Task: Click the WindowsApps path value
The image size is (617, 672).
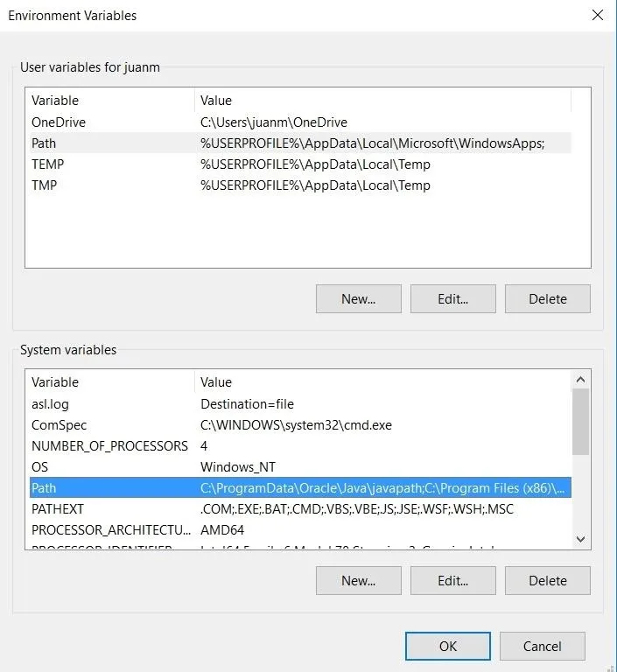Action: click(x=372, y=143)
